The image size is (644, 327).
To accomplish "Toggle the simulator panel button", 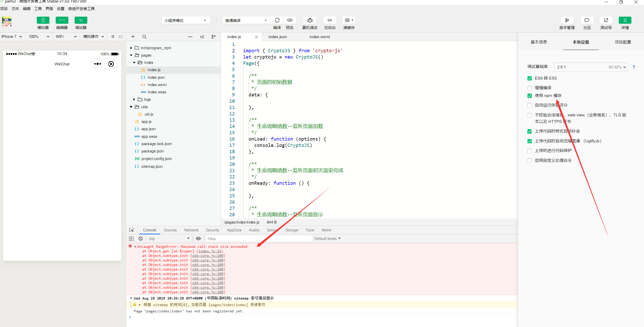I will coord(43,20).
